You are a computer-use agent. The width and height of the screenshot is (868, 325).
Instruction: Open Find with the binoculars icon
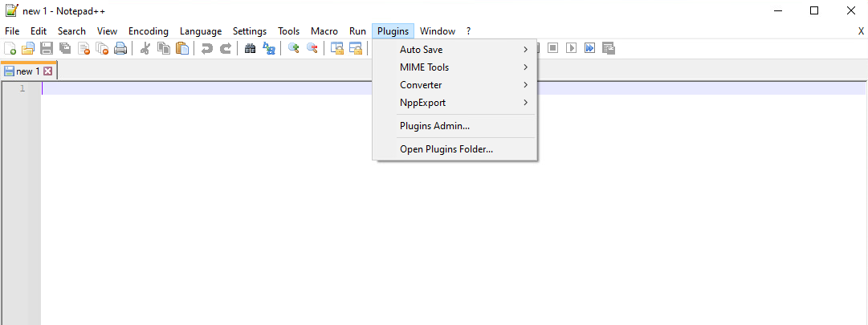coord(251,48)
